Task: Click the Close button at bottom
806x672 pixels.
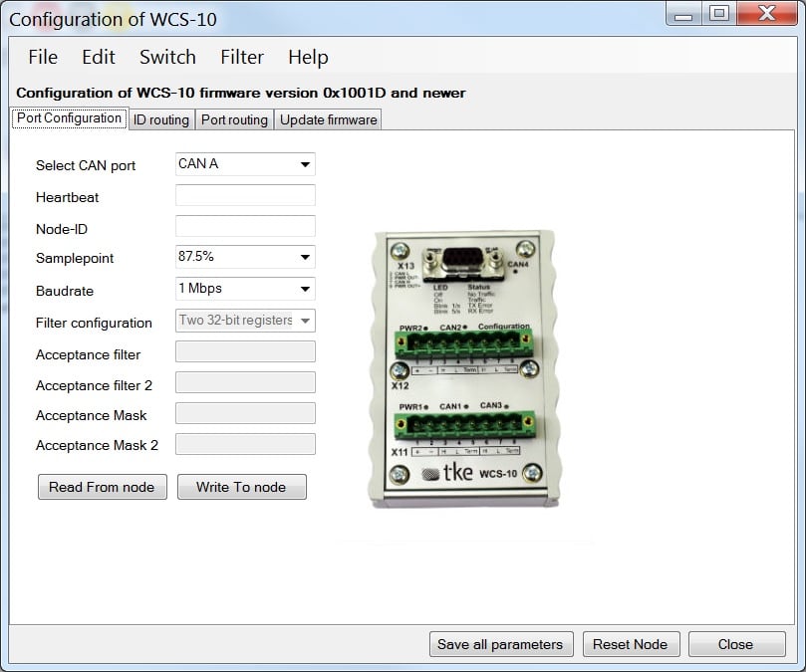Action: pyautogui.click(x=736, y=644)
